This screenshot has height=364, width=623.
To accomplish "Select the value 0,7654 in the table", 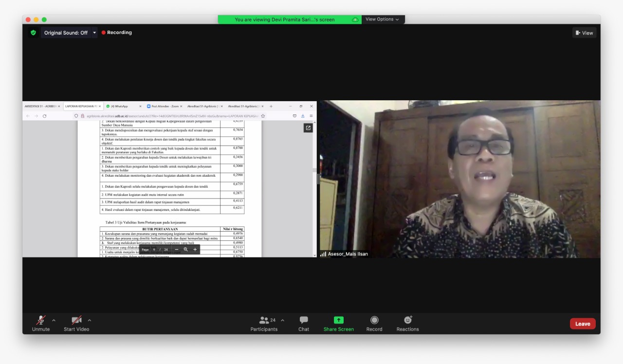I will pos(238,130).
